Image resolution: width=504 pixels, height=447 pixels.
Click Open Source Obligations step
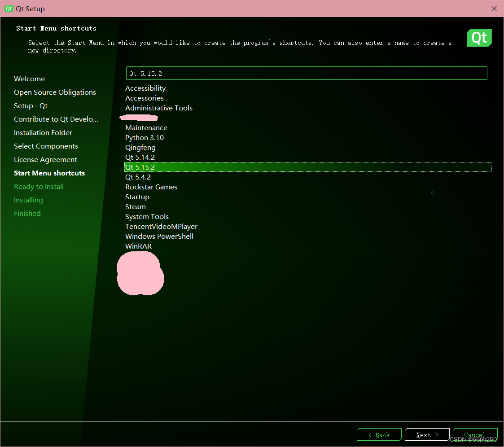pyautogui.click(x=55, y=92)
